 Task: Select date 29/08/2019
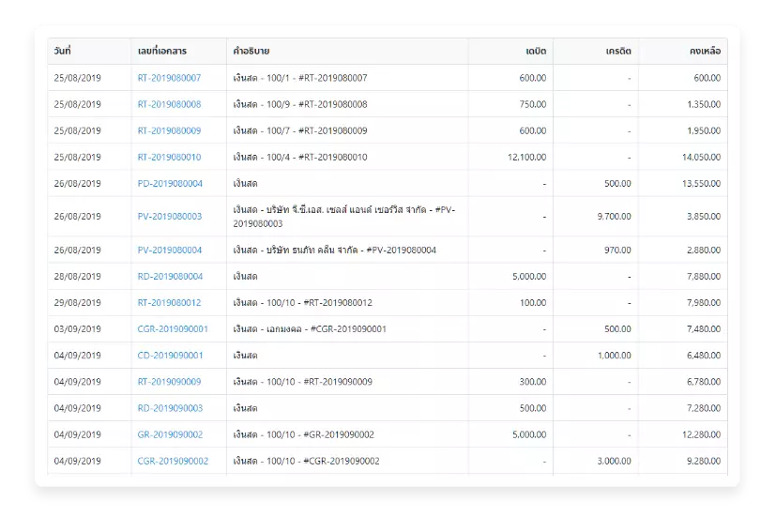(x=77, y=302)
